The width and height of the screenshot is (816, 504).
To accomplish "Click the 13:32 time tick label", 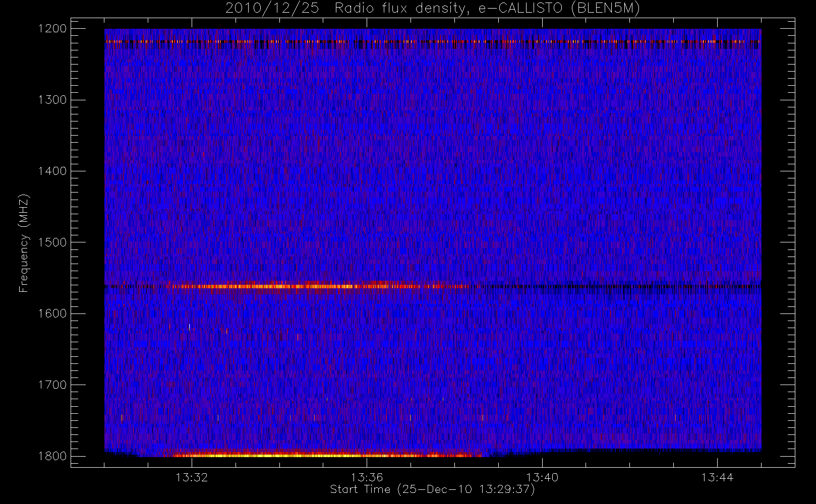I will pyautogui.click(x=192, y=477).
